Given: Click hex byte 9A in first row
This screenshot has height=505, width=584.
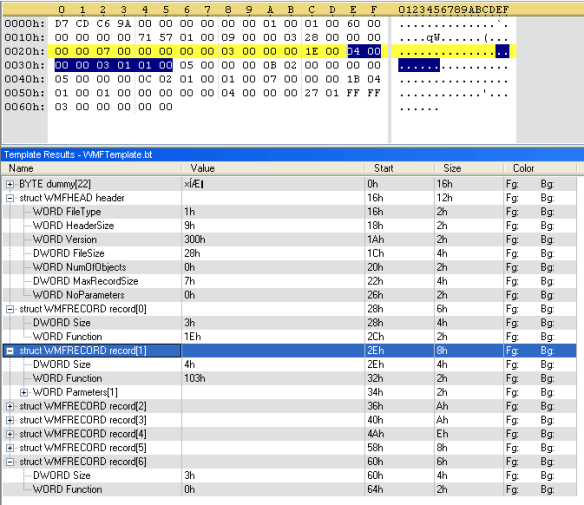Looking at the screenshot, I should pyautogui.click(x=124, y=24).
